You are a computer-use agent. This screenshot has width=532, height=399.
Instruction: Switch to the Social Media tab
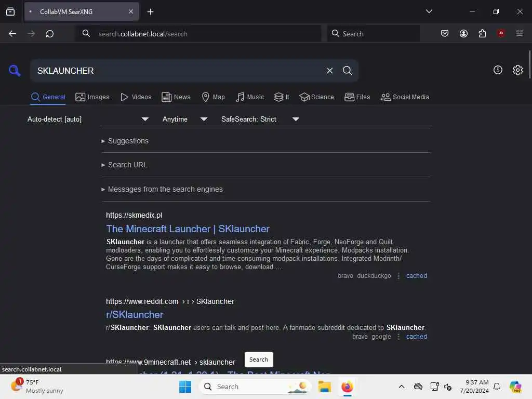tap(404, 97)
